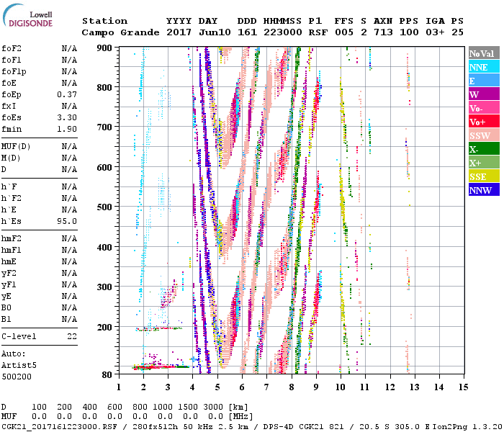The width and height of the screenshot is (504, 432).
Task: Click the fmin value 1.90
Action: click(67, 129)
